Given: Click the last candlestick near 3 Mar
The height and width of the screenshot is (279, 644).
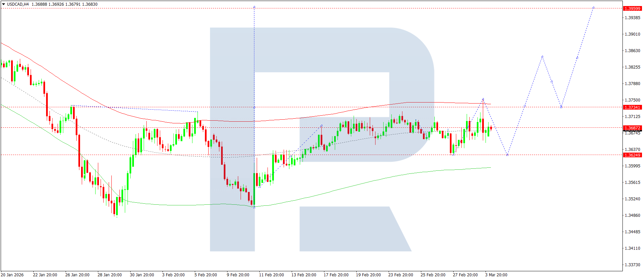Looking at the screenshot, I should pyautogui.click(x=491, y=128).
